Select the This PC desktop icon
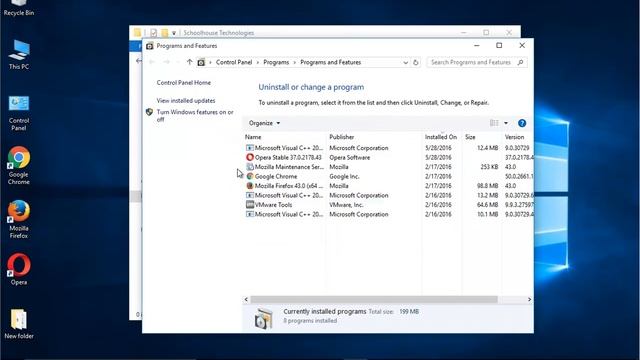 [x=19, y=55]
